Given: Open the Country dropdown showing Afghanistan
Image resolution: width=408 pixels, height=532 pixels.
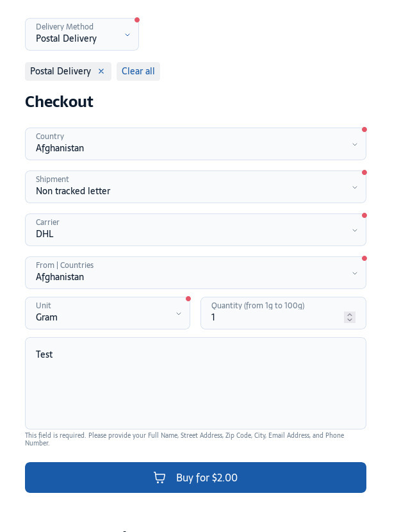Looking at the screenshot, I should tap(196, 144).
